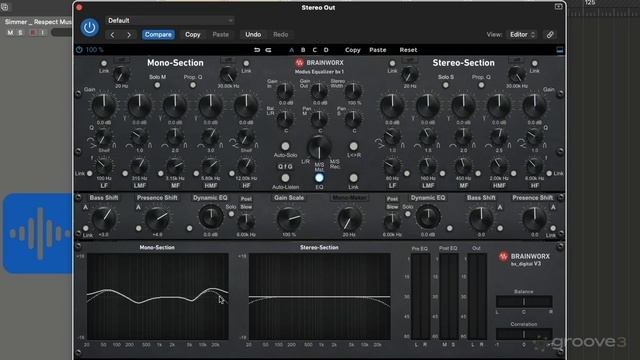This screenshot has width=640, height=360.
Task: Click the Mono-Maker knob
Action: pos(349,219)
